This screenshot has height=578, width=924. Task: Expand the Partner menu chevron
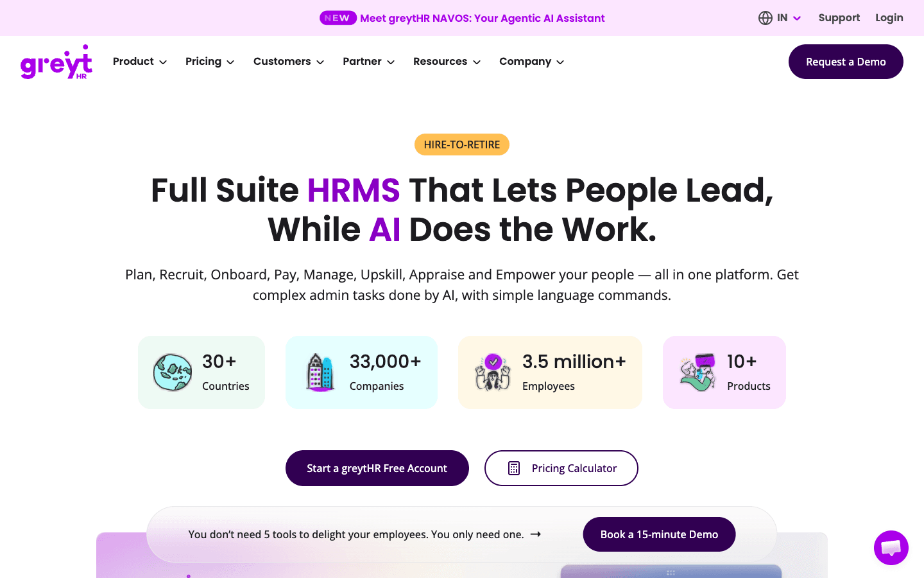point(391,62)
